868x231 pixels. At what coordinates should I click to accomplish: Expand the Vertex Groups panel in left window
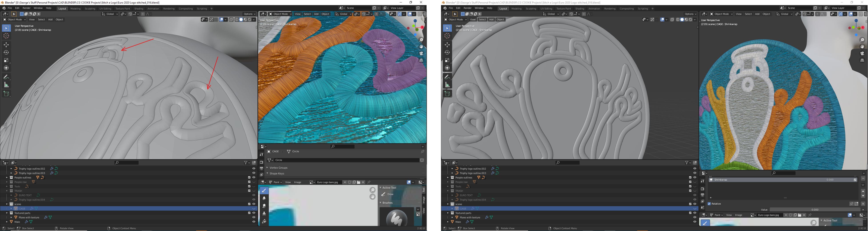coord(267,168)
